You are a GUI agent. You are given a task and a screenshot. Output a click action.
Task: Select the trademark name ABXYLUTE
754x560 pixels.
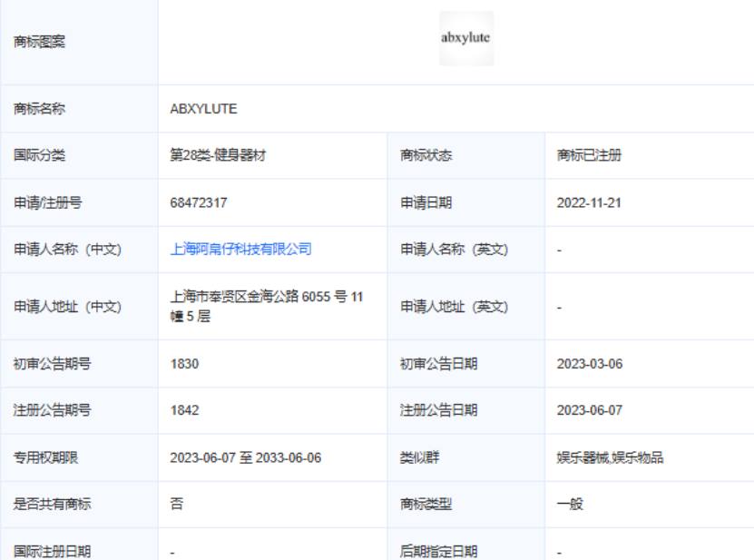tap(203, 109)
